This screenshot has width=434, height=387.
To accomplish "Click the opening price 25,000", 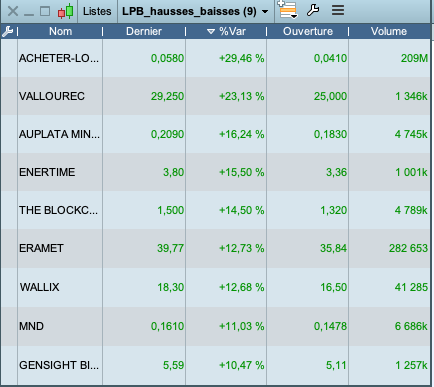I will pos(330,96).
